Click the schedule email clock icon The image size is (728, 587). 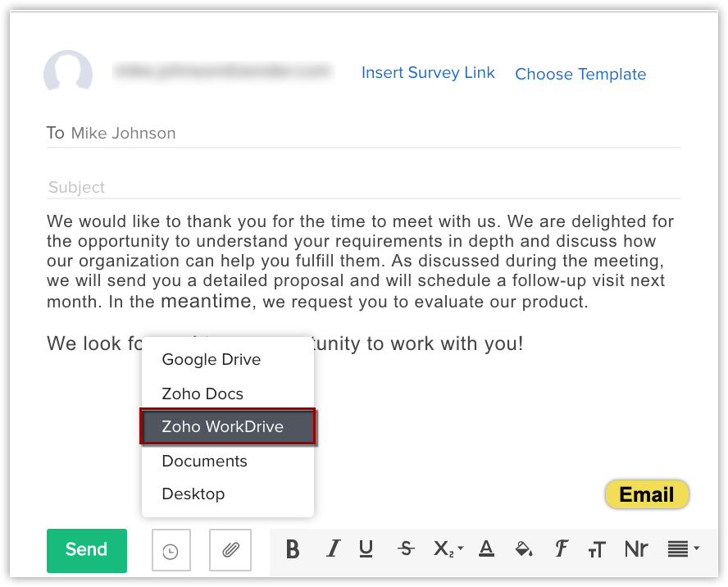[x=171, y=550]
